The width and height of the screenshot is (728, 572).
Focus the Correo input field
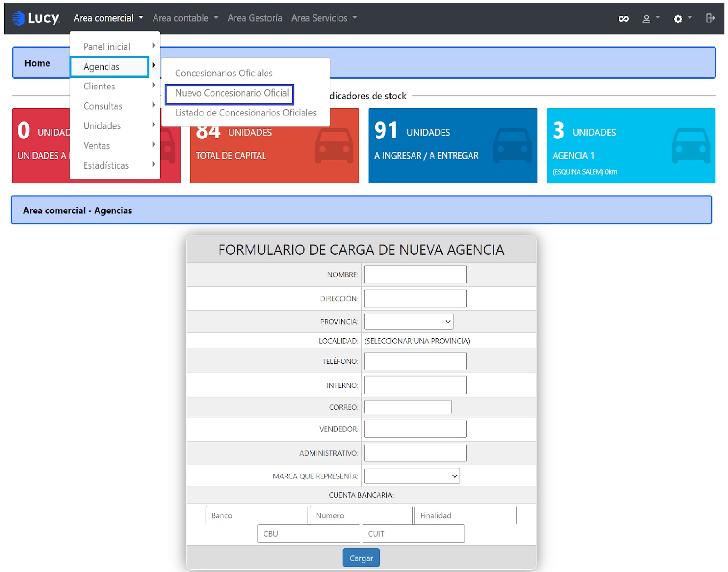coord(408,407)
